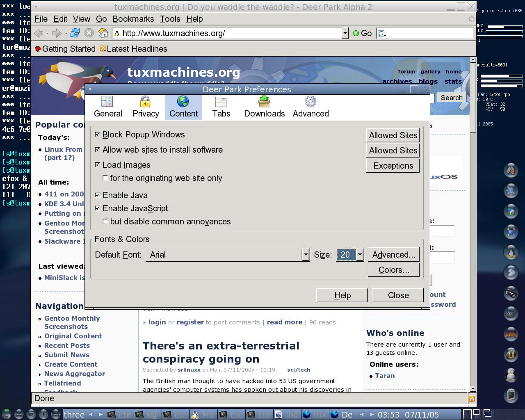Open online user Taran's profile
The width and height of the screenshot is (525, 420).
[385, 376]
